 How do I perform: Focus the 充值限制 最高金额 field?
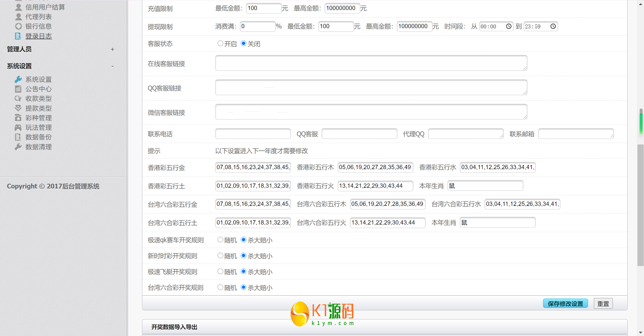pos(342,8)
